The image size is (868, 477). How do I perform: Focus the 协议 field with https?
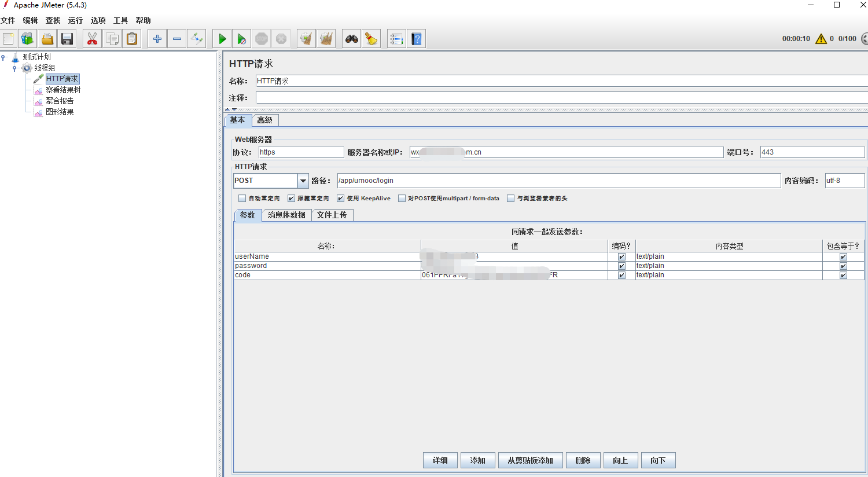click(x=301, y=152)
